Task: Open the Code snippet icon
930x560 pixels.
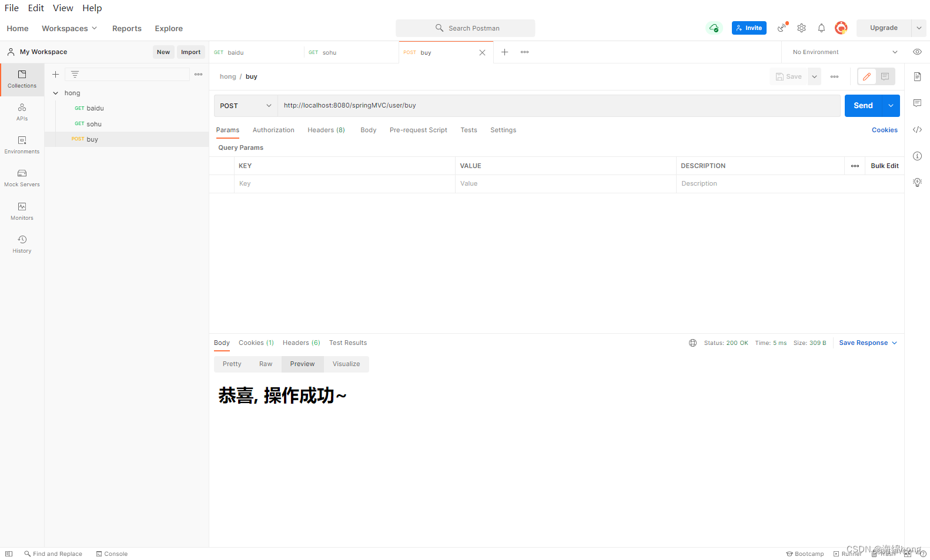Action: coord(917,129)
